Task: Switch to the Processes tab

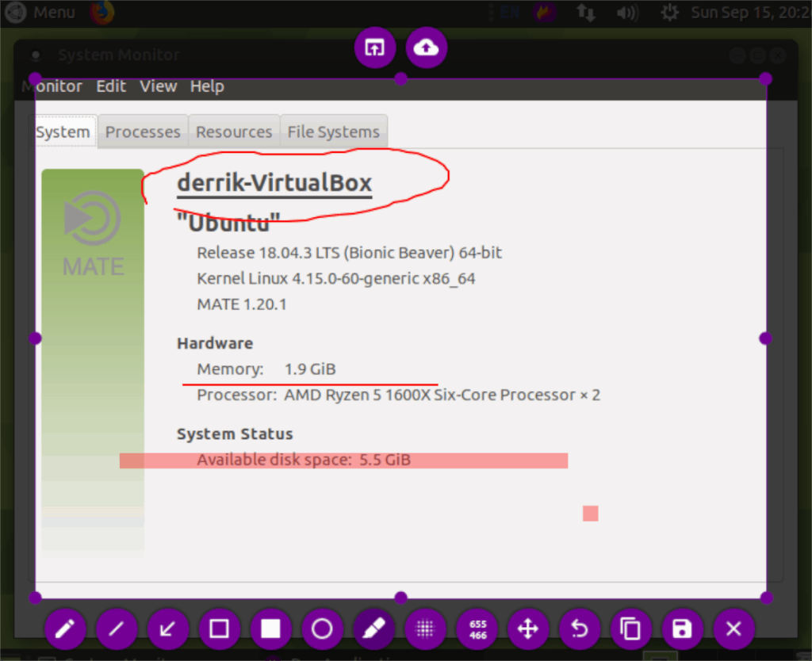Action: point(143,132)
